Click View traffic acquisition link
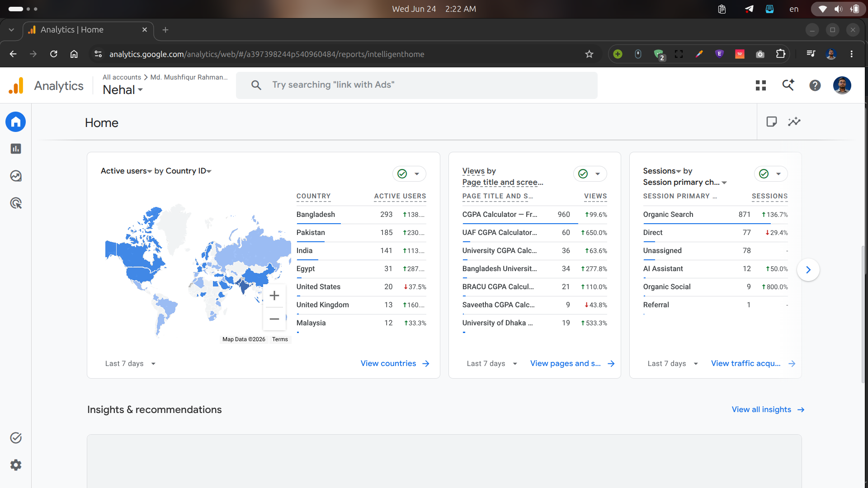This screenshot has height=488, width=868. (753, 364)
